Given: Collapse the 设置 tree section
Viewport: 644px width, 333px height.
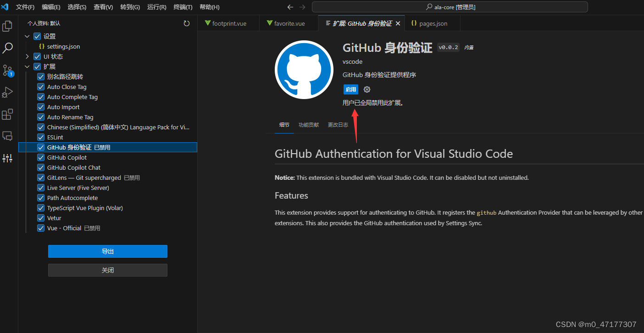Looking at the screenshot, I should [27, 36].
